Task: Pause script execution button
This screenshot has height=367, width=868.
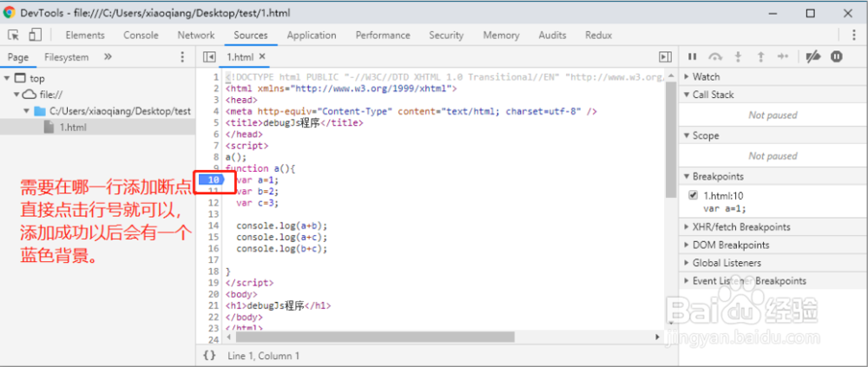Action: (x=692, y=56)
